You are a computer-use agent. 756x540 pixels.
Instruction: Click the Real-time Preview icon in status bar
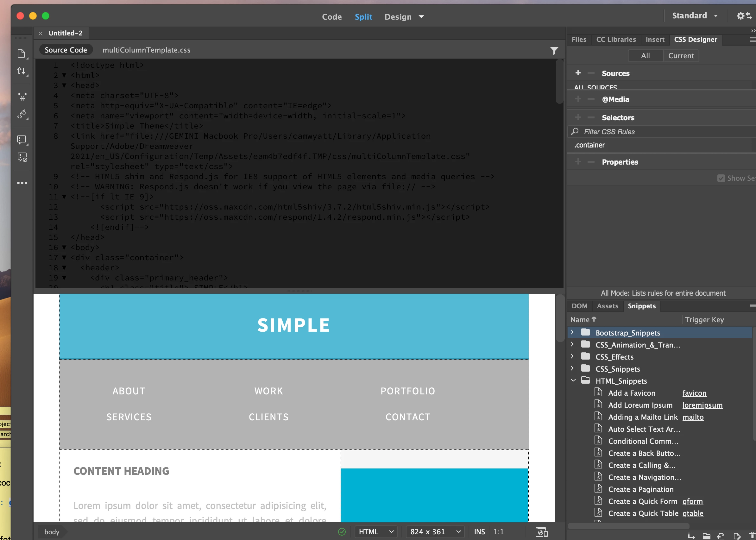(541, 532)
